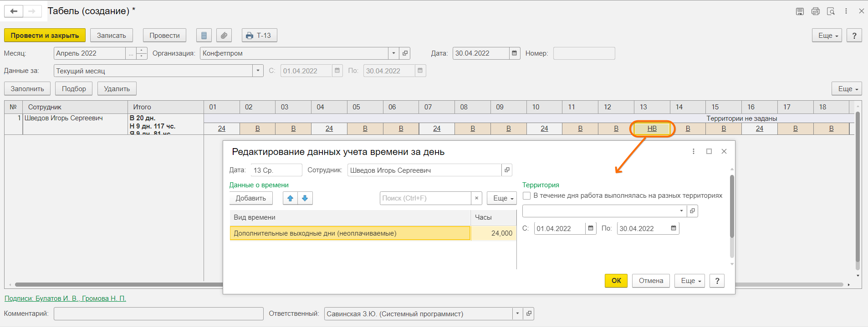Maximize the day editing dialog
Screen dimensions: 868x329
pos(709,151)
